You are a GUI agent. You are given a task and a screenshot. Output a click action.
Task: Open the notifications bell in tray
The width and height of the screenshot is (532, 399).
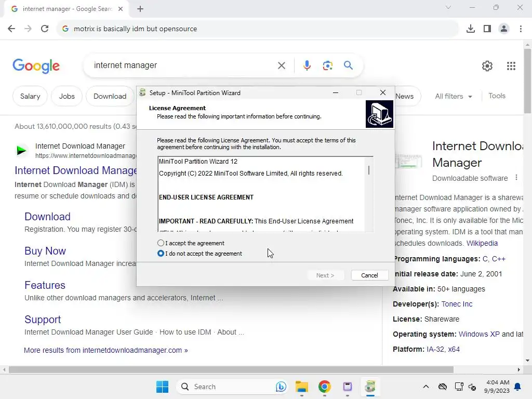518,387
